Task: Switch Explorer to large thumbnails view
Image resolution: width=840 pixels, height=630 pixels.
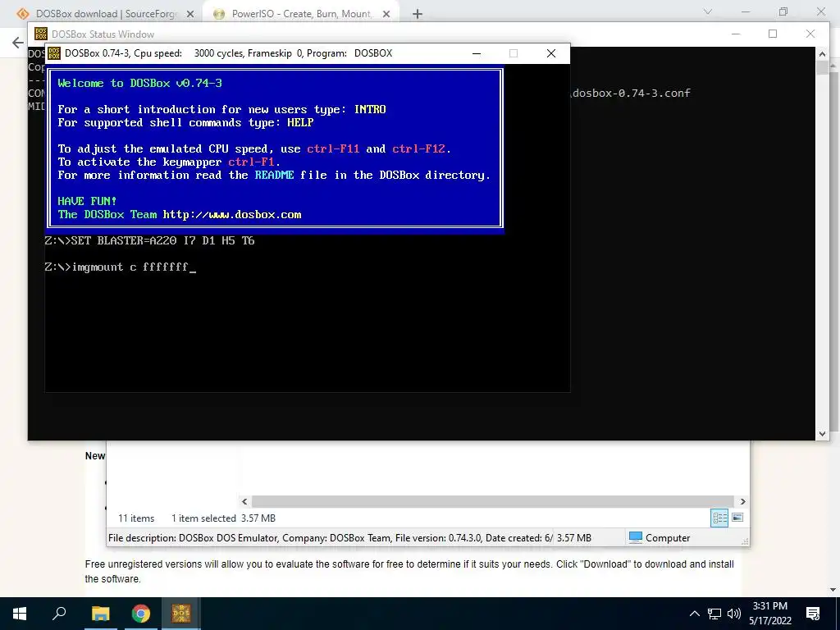Action: click(737, 518)
